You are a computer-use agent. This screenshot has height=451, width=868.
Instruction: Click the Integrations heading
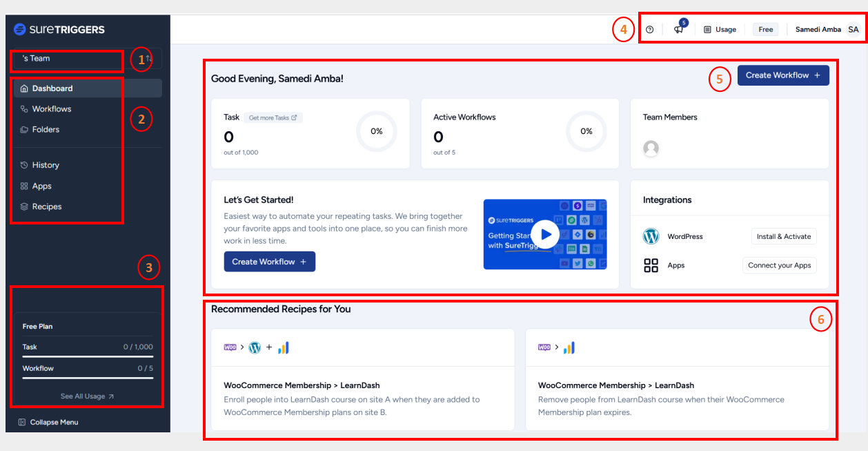(667, 200)
